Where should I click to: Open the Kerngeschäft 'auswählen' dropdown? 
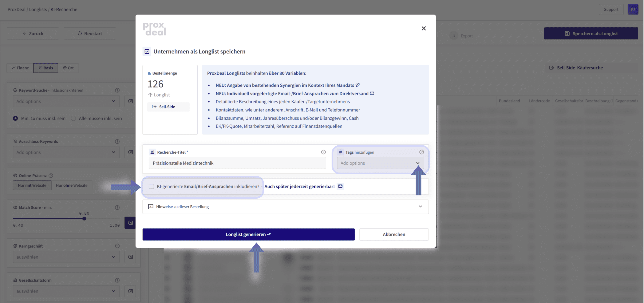66,257
